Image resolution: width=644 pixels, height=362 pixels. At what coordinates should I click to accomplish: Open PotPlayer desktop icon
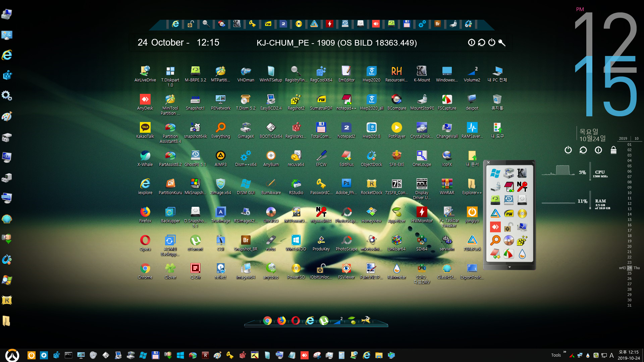pos(396,130)
